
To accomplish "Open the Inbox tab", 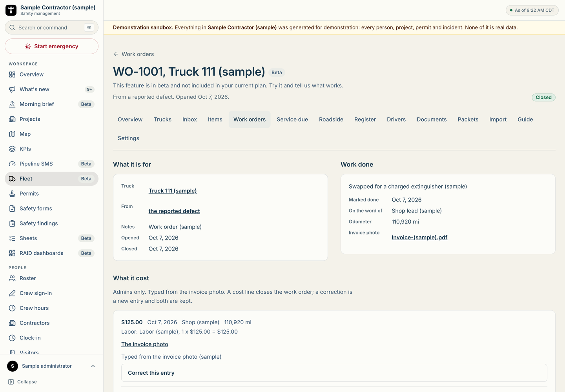I will pyautogui.click(x=190, y=120).
